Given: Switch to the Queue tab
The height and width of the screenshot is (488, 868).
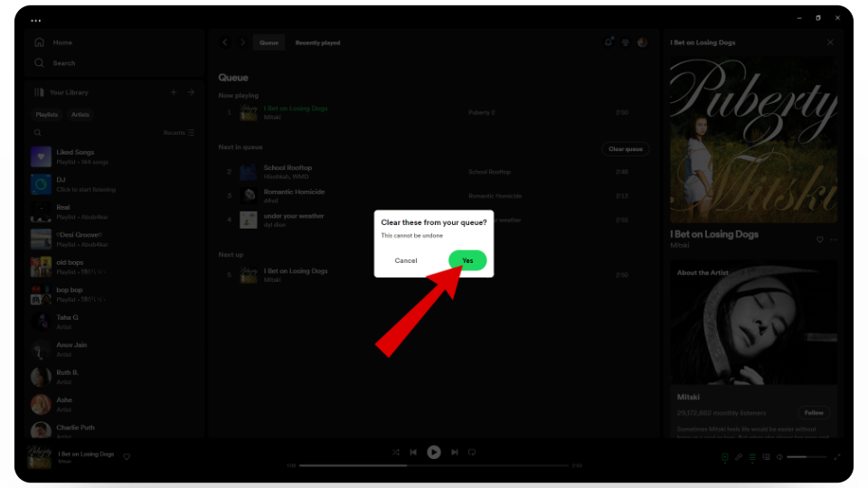Looking at the screenshot, I should coord(269,42).
